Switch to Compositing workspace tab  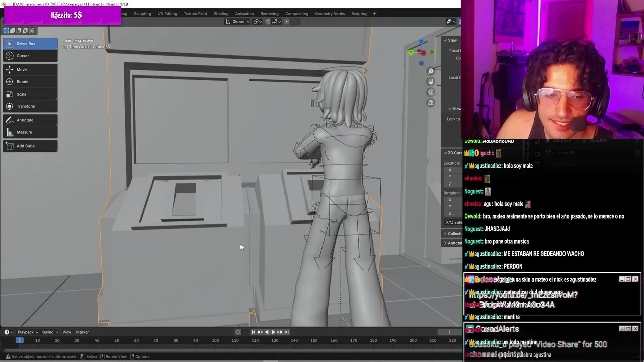(297, 14)
